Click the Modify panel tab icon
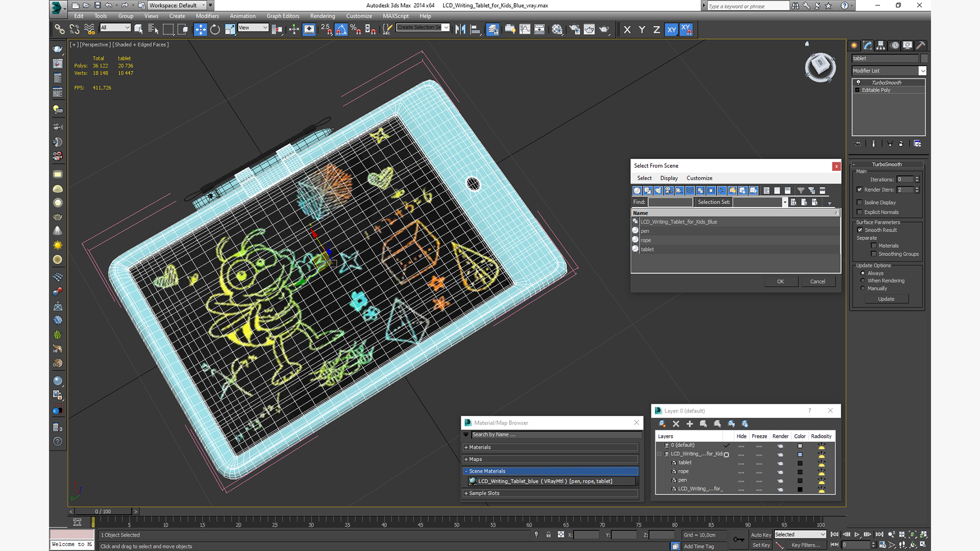Image resolution: width=980 pixels, height=551 pixels. 868,45
